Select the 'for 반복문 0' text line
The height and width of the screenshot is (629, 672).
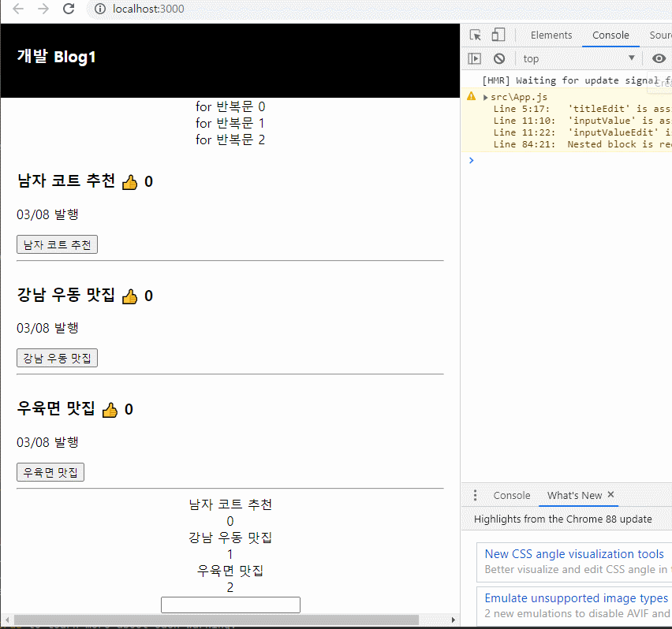point(230,106)
